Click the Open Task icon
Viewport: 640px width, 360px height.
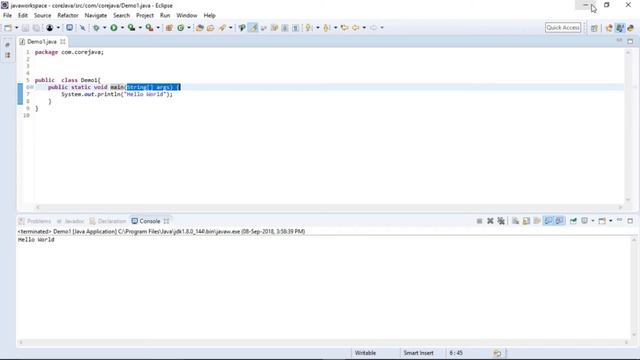click(x=211, y=28)
